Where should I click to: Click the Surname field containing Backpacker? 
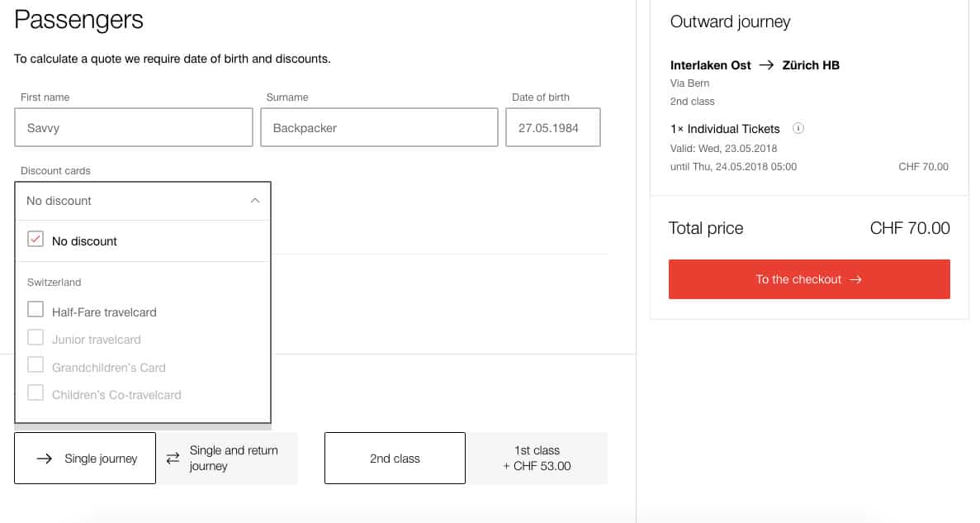coord(379,128)
